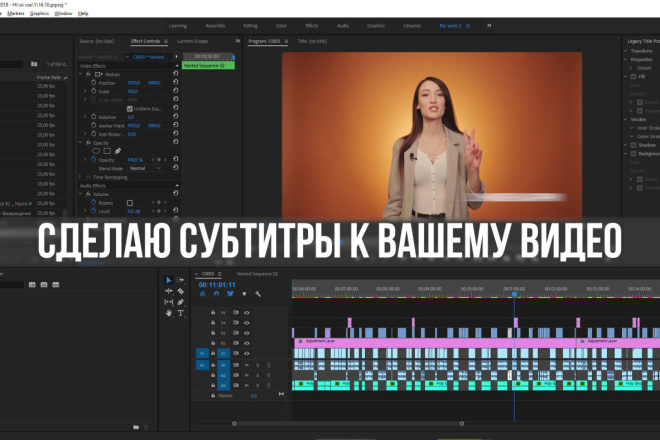Open the Window menu

64,13
